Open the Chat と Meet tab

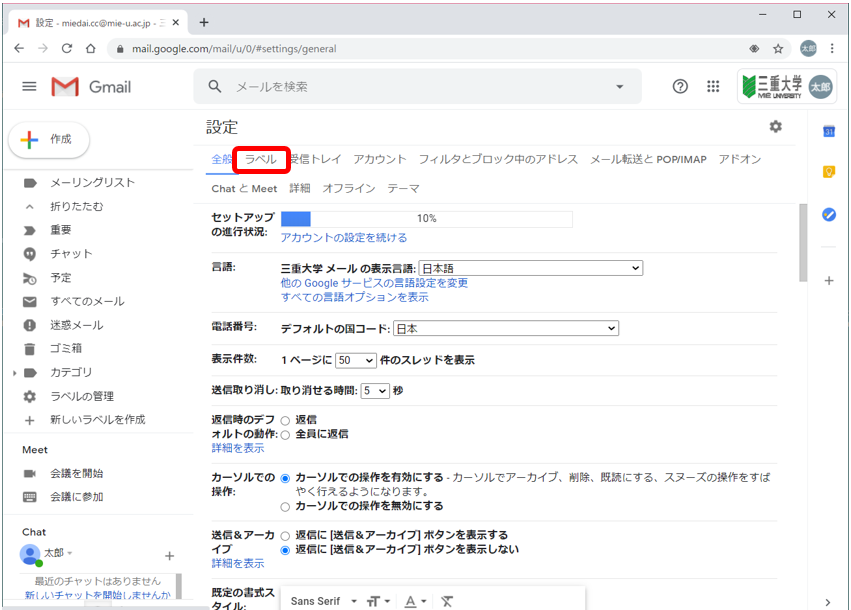(244, 188)
